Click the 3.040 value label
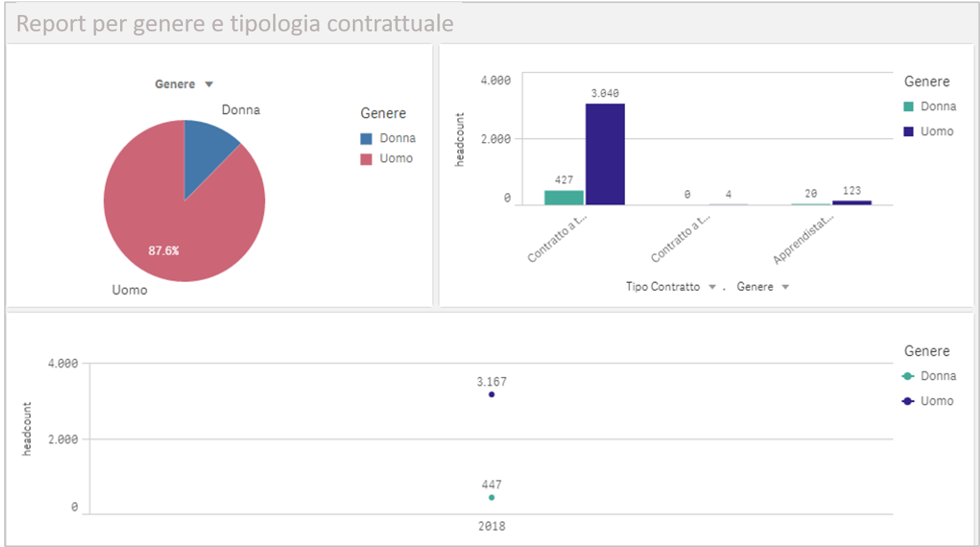Image resolution: width=980 pixels, height=547 pixels. (605, 94)
